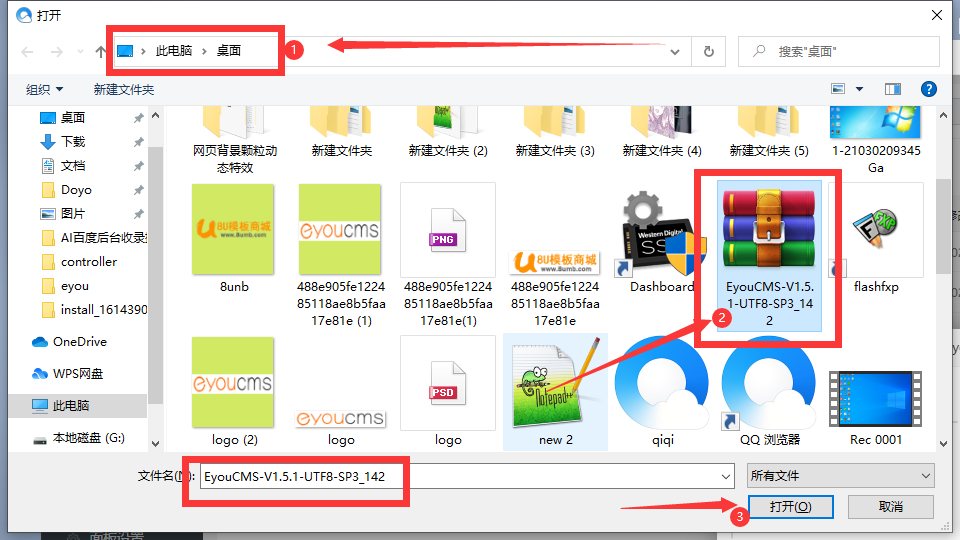Click the 打开(O) button
The height and width of the screenshot is (540, 960).
790,507
